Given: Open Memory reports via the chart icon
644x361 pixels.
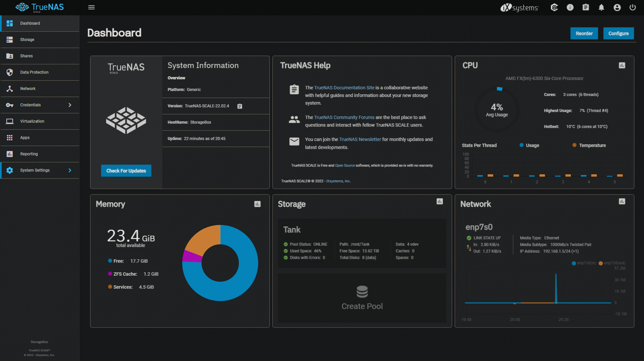Looking at the screenshot, I should [257, 204].
